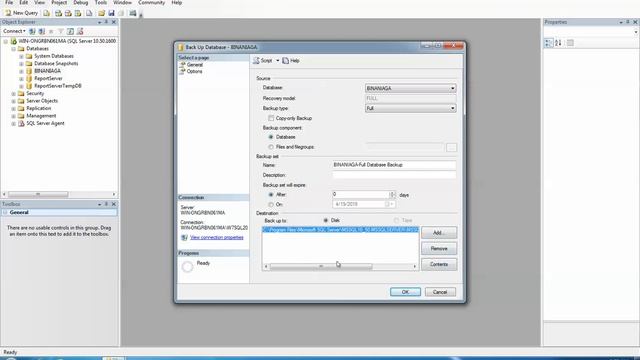Close the Toolbox panel
The height and width of the screenshot is (360, 640).
click(x=114, y=204)
